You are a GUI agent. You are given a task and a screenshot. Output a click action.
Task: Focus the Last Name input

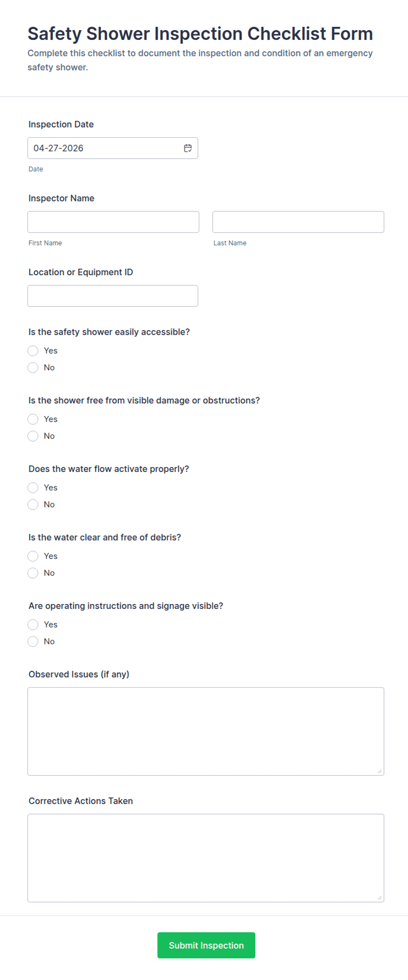pyautogui.click(x=298, y=222)
